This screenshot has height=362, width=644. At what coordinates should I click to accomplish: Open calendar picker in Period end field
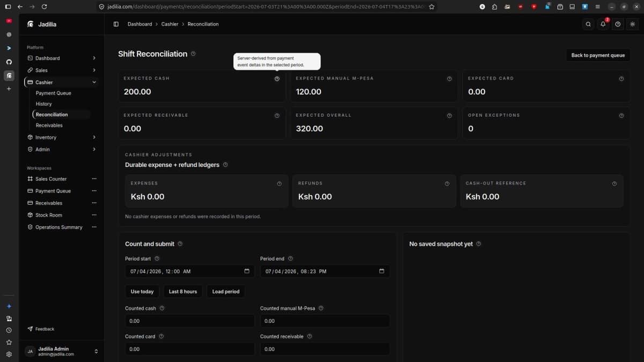(x=382, y=271)
